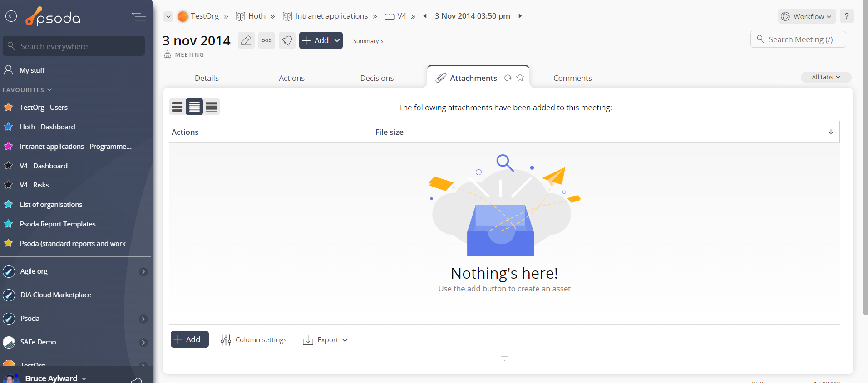
Task: Refresh the Attachments tab
Action: [x=508, y=78]
